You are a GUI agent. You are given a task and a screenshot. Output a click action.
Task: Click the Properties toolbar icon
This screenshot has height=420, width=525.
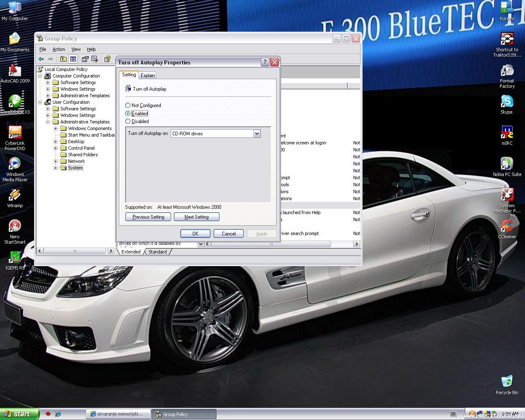85,59
